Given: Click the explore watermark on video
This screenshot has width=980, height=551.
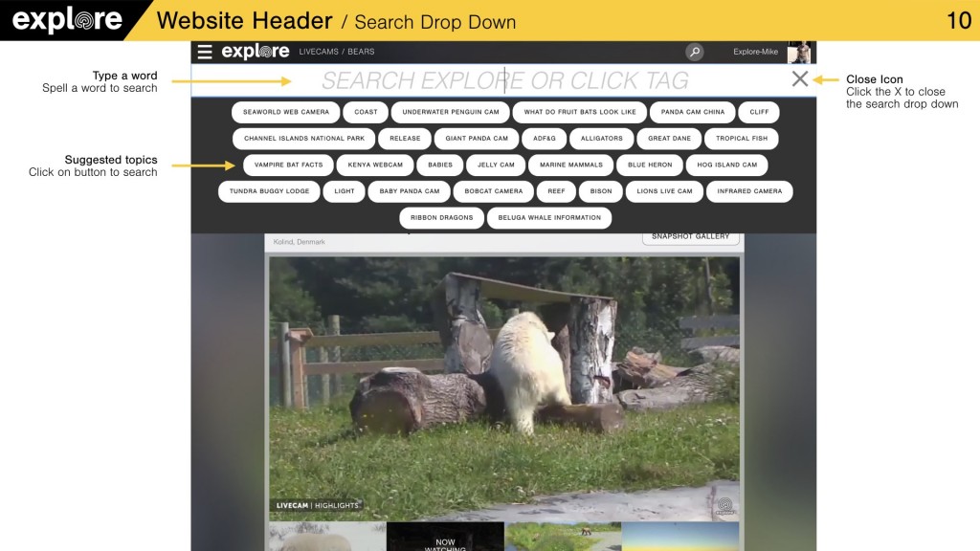Looking at the screenshot, I should (724, 506).
